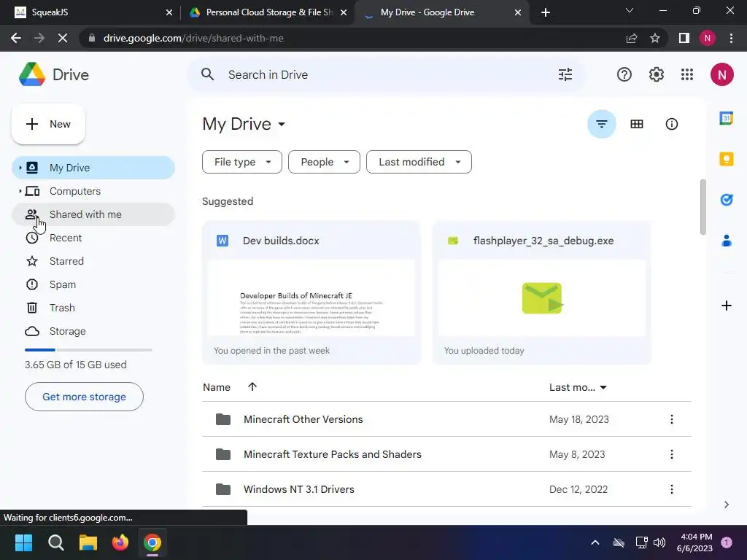Screen dimensions: 747x560
Task: Open the My Drive title dropdown
Action: coord(244,124)
